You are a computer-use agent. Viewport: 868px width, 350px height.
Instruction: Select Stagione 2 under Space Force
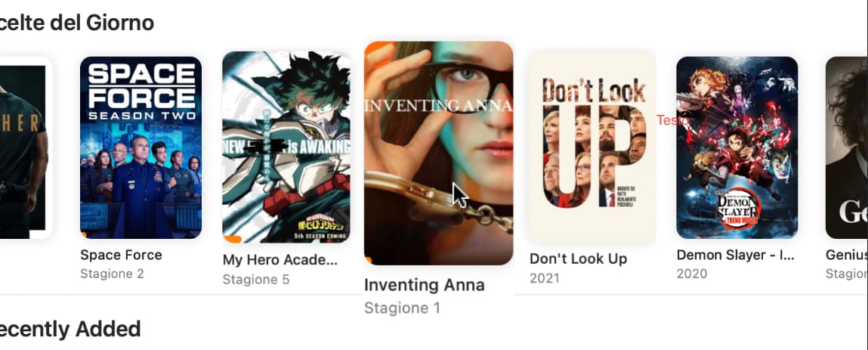coord(112,274)
